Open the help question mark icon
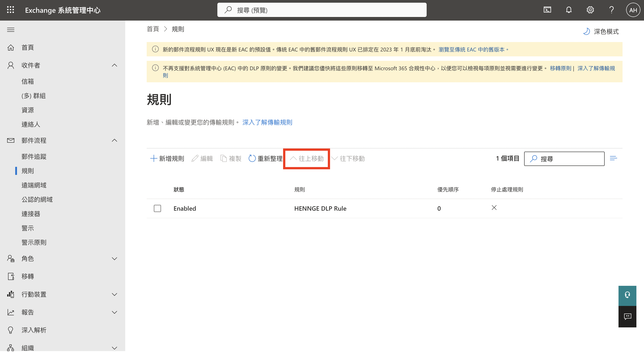 (x=612, y=10)
